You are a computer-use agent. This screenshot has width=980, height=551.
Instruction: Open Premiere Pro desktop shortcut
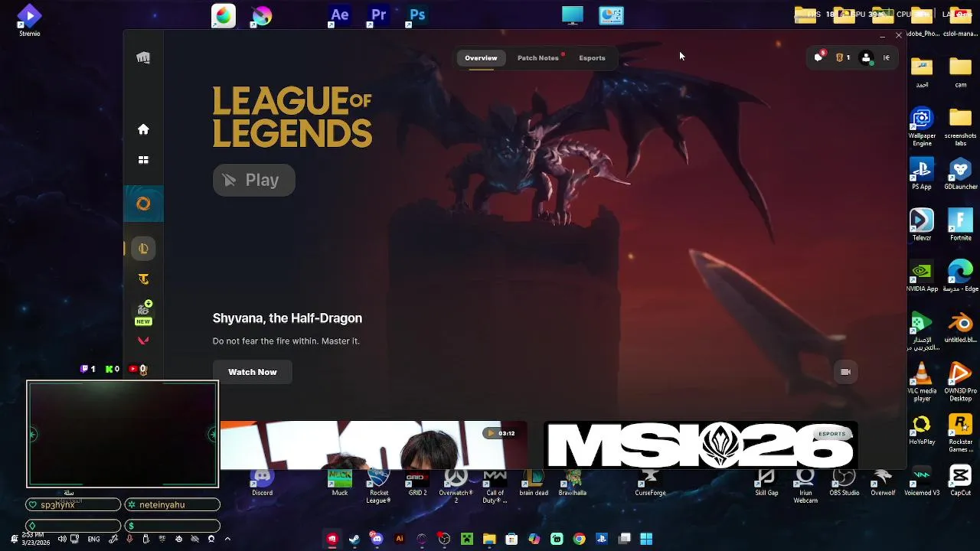point(378,15)
